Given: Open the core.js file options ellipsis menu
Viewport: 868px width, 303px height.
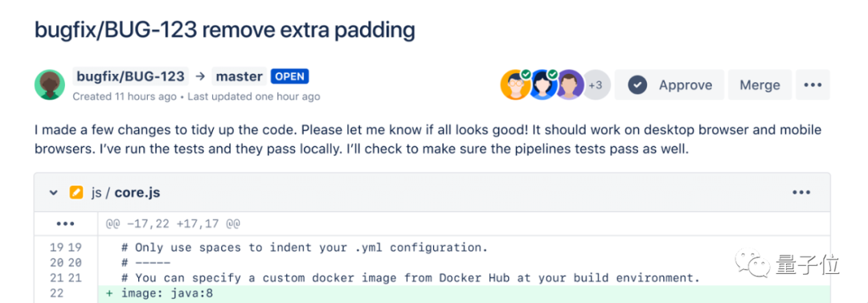Looking at the screenshot, I should 801,193.
